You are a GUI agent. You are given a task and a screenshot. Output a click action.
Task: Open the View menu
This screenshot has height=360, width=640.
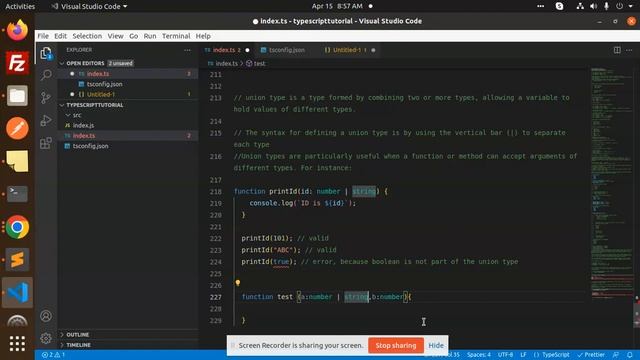pyautogui.click(x=116, y=36)
